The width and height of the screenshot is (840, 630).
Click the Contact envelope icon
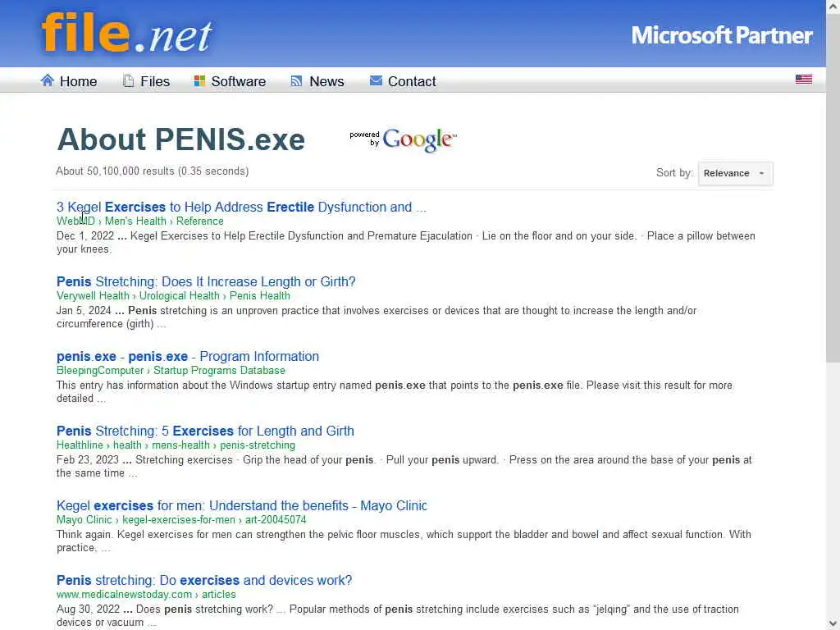click(x=376, y=80)
